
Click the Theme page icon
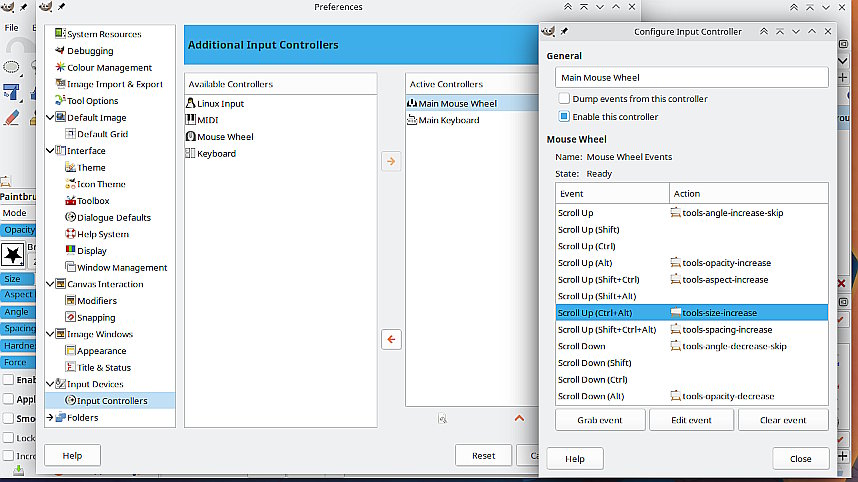pyautogui.click(x=70, y=167)
